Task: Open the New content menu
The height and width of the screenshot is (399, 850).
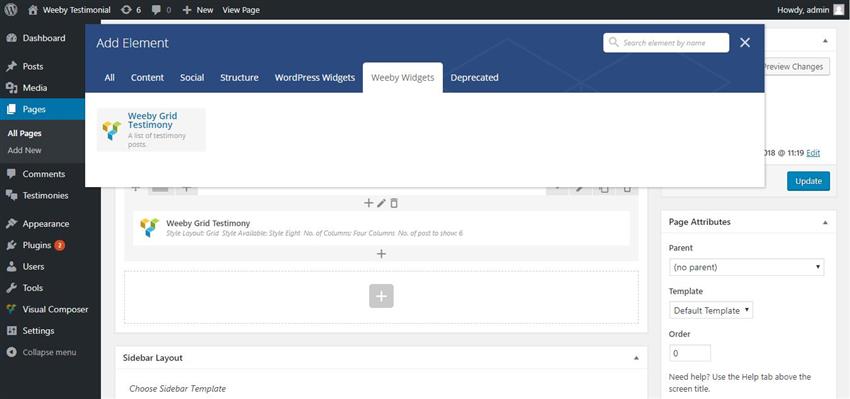Action: (198, 10)
